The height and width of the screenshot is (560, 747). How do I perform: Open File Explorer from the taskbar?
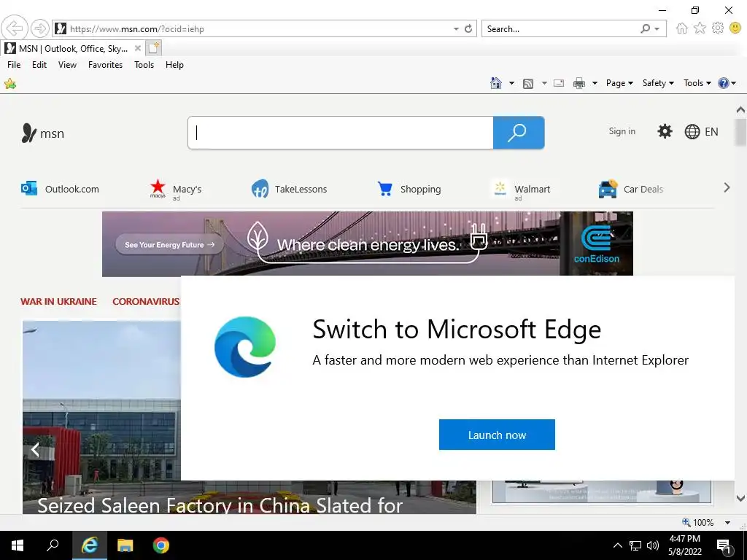click(125, 545)
